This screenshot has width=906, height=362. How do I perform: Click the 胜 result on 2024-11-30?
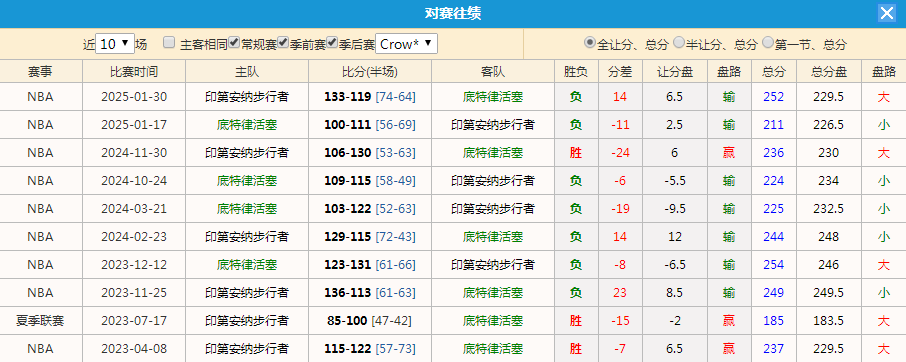point(575,152)
